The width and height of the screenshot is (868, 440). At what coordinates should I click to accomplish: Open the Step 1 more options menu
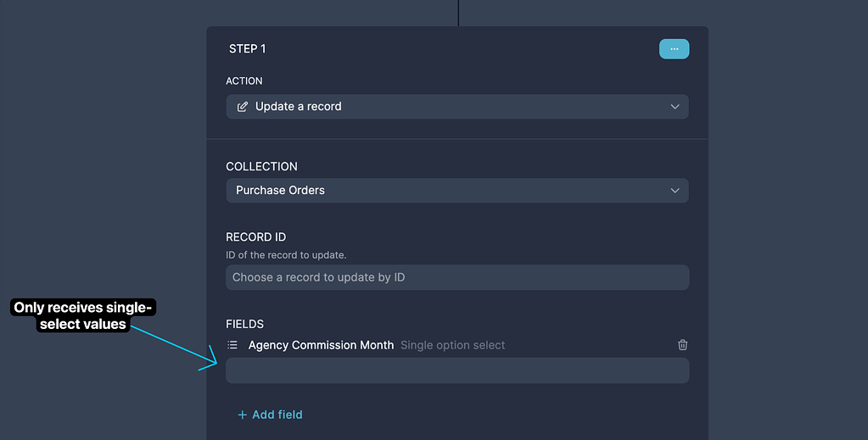pos(674,49)
